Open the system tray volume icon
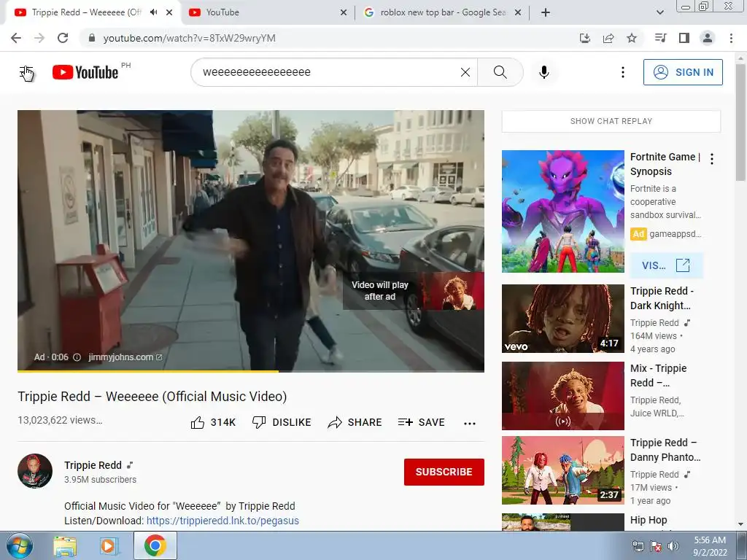Screen dimensions: 747x560 pyautogui.click(x=673, y=546)
